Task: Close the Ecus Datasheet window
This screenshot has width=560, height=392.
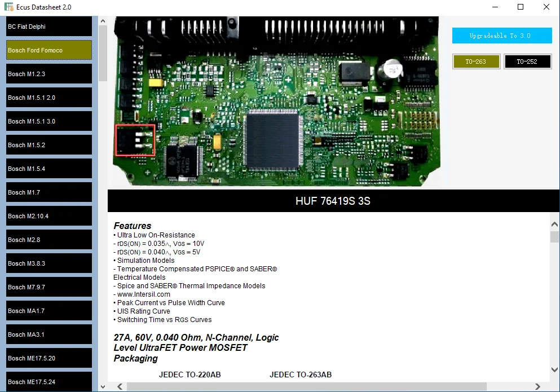Action: (x=546, y=7)
